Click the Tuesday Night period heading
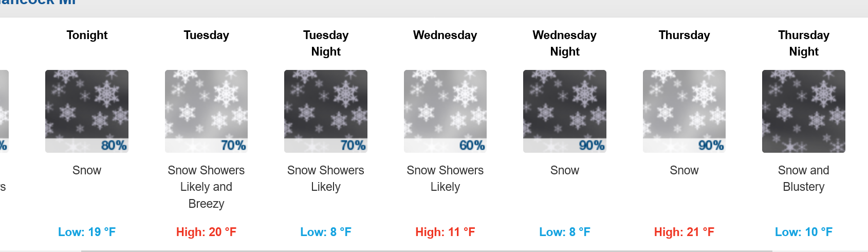The height and width of the screenshot is (252, 868). 326,43
